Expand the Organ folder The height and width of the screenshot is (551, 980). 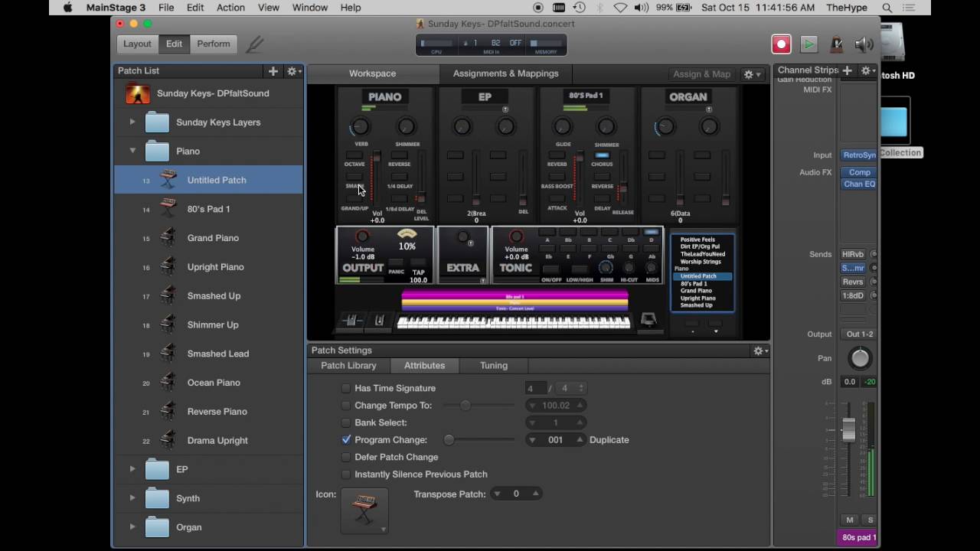[132, 527]
